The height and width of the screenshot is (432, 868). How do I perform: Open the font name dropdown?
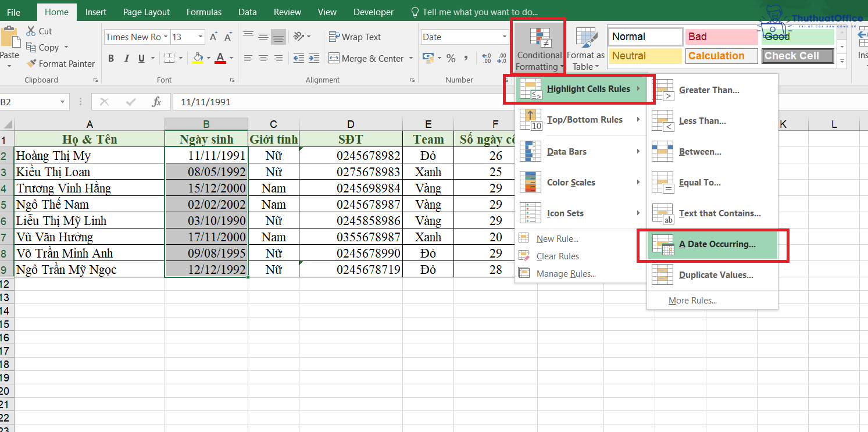click(165, 37)
